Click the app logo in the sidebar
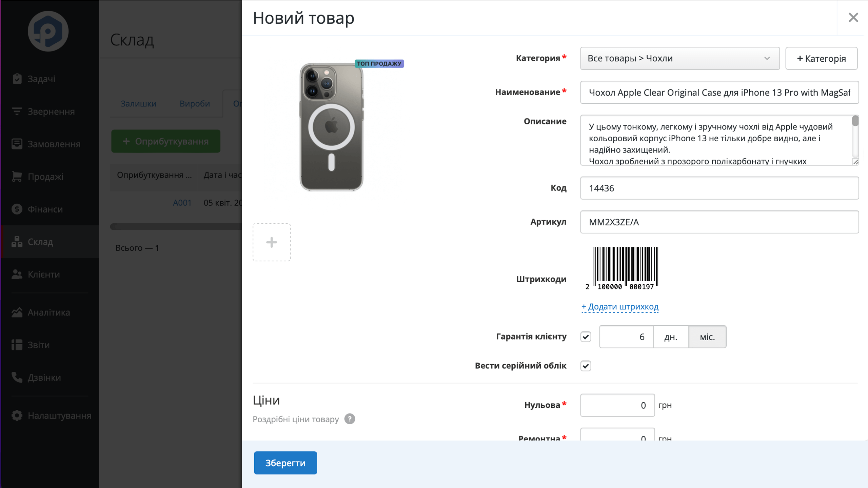 tap(48, 31)
